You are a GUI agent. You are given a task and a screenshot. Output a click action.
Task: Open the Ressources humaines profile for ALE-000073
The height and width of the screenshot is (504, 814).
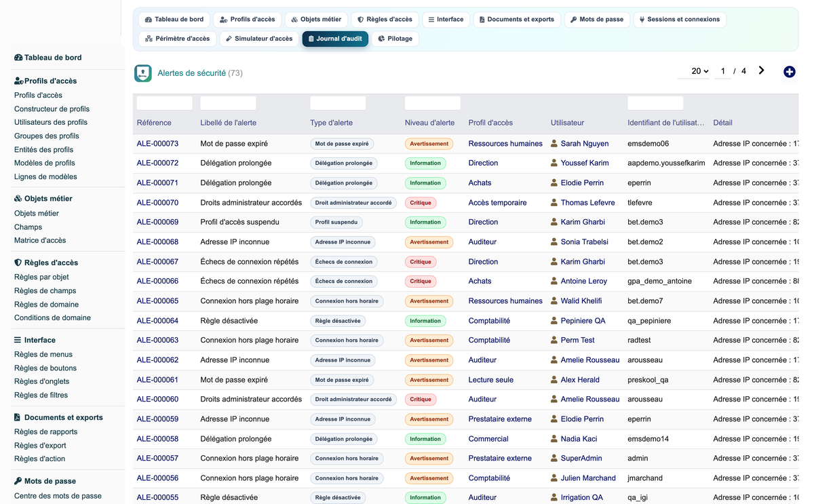click(x=505, y=144)
